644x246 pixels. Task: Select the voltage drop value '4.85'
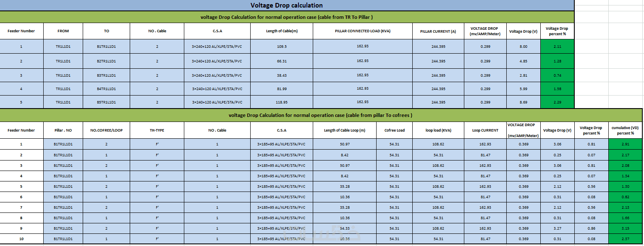tap(523, 61)
